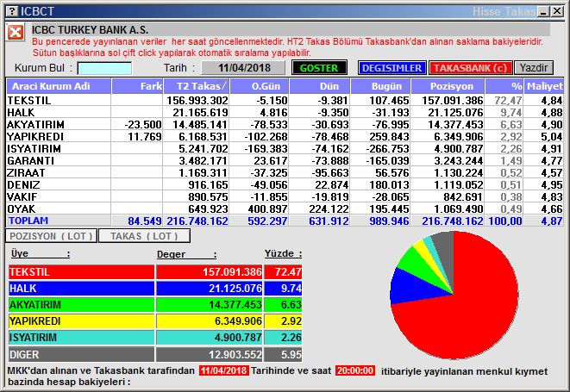Click Bugün value 259.843
This screenshot has width=570, height=392.
tap(389, 137)
